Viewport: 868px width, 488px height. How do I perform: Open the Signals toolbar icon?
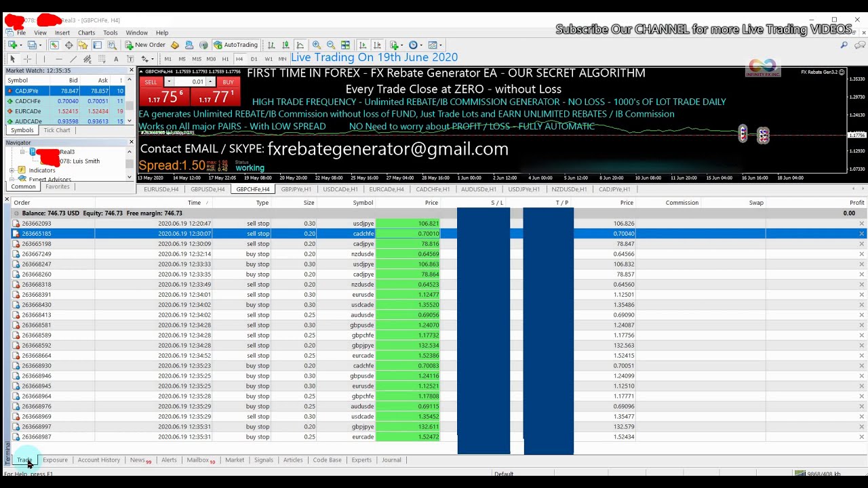pos(203,45)
